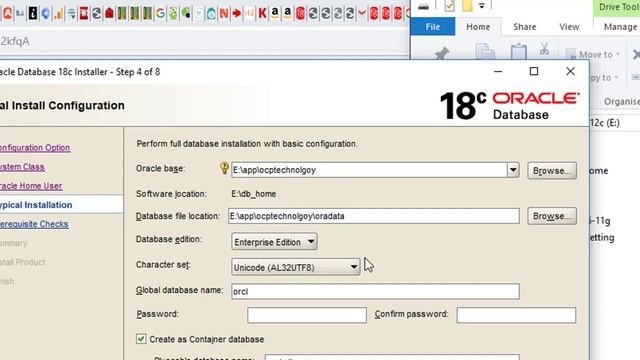Click the Oracle base path field
Screen dimensions: 640x360
(369, 170)
